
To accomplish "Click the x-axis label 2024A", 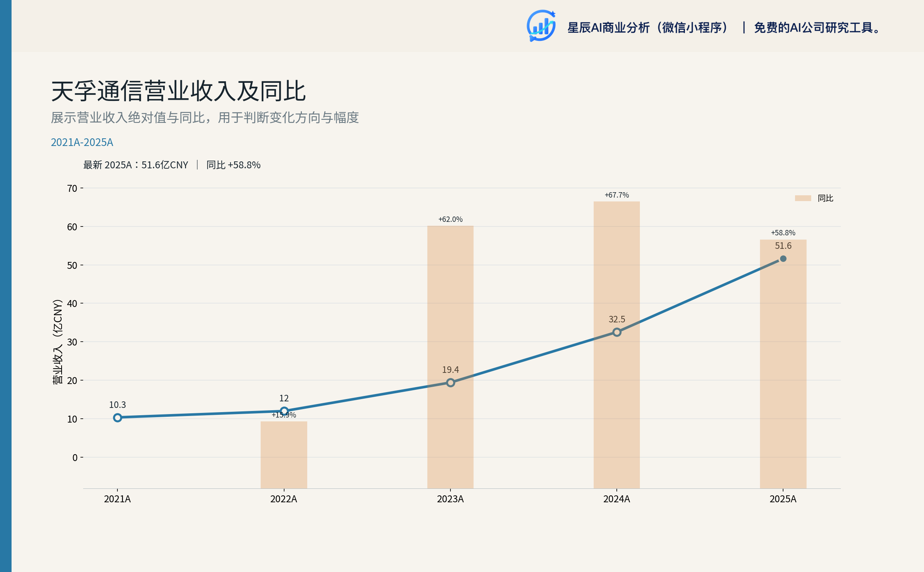I will (617, 499).
